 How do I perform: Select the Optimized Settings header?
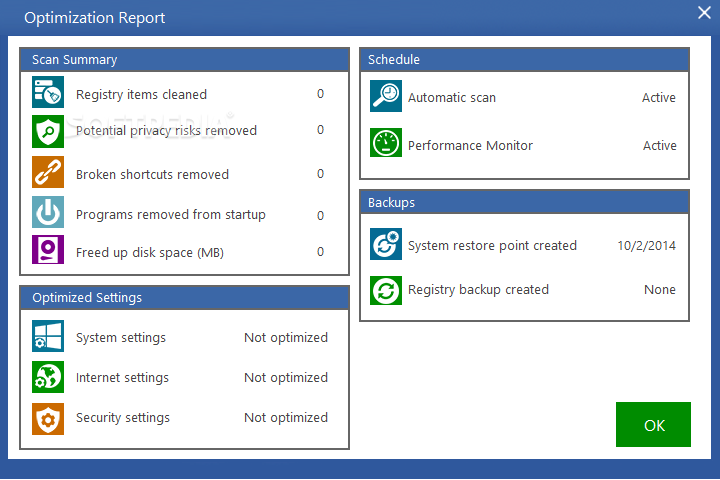[184, 298]
